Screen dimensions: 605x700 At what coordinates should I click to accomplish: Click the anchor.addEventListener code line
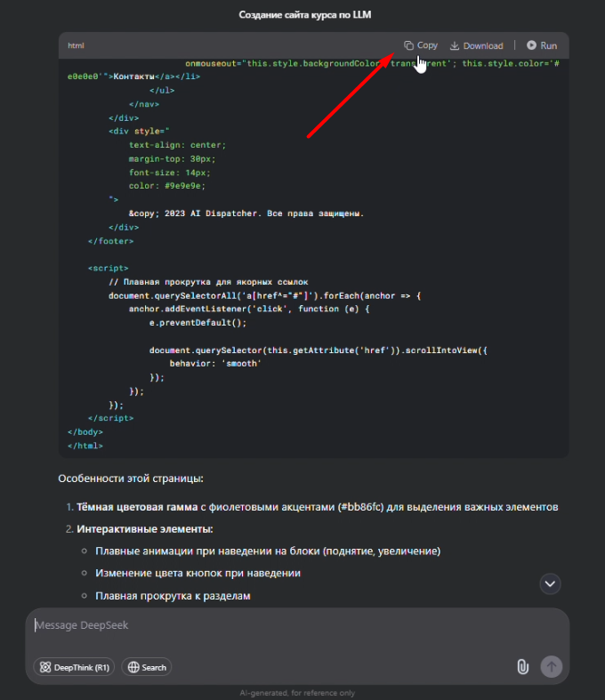coord(249,309)
